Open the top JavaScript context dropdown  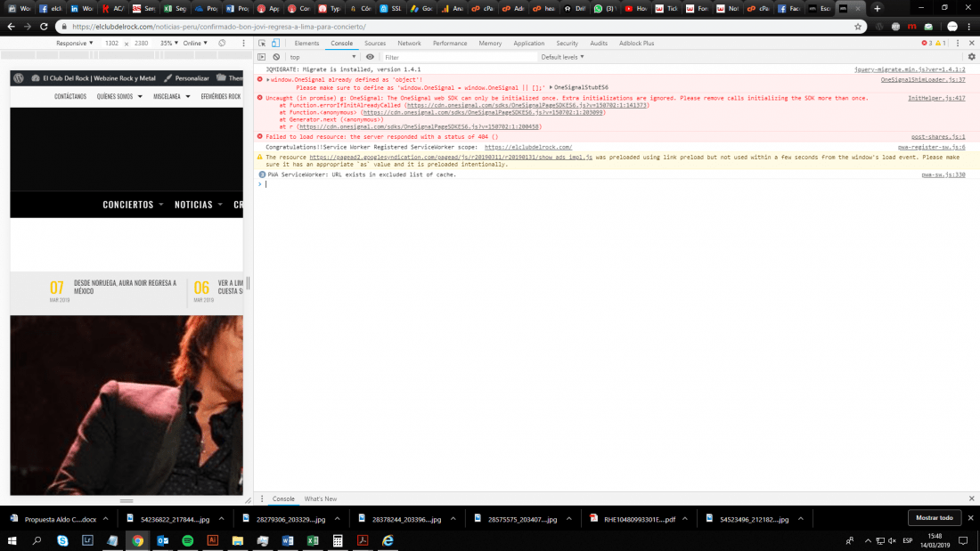323,57
